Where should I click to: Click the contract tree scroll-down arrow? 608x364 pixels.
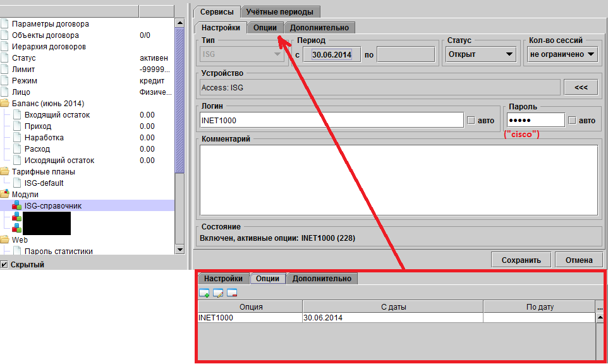tap(179, 249)
